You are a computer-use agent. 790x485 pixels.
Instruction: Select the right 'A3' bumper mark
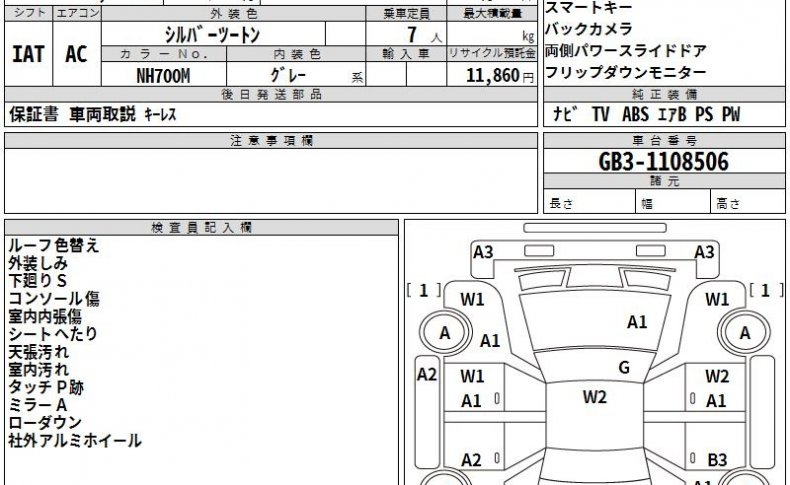(704, 252)
